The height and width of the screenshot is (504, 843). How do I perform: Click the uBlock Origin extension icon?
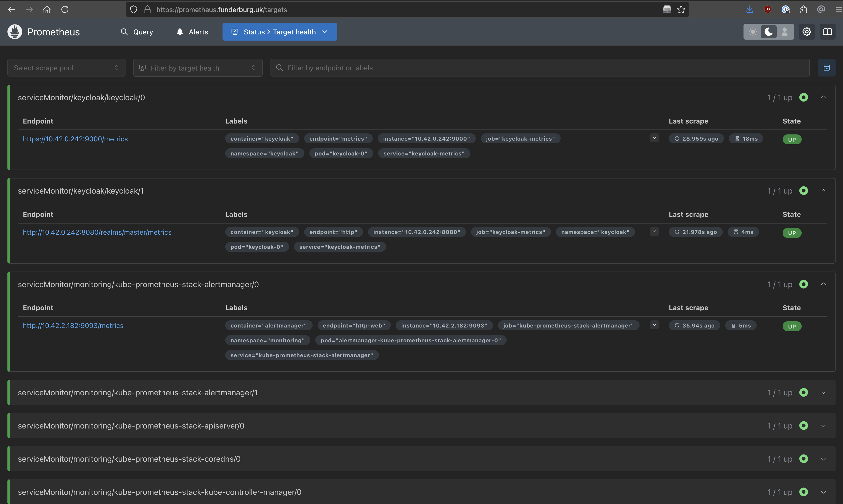tap(767, 9)
